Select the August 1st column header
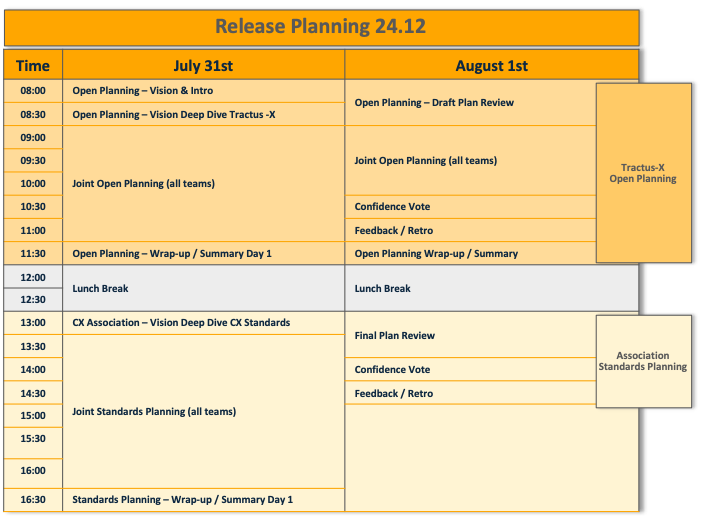The image size is (701, 518). pos(491,65)
